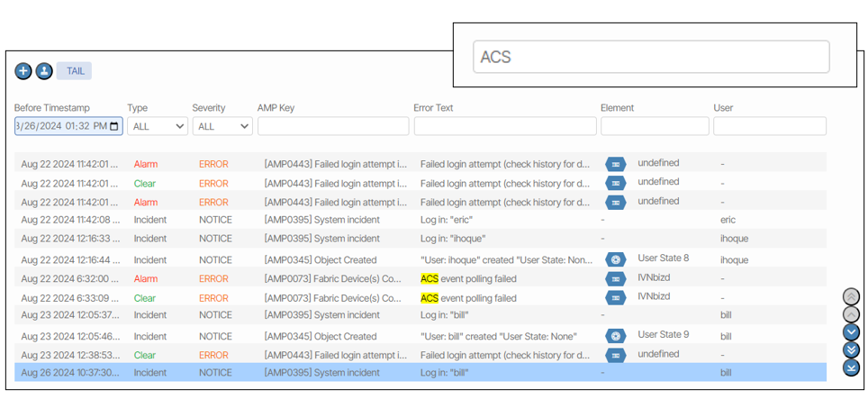Toggle the TAIL button
This screenshot has width=868, height=399.
(75, 71)
